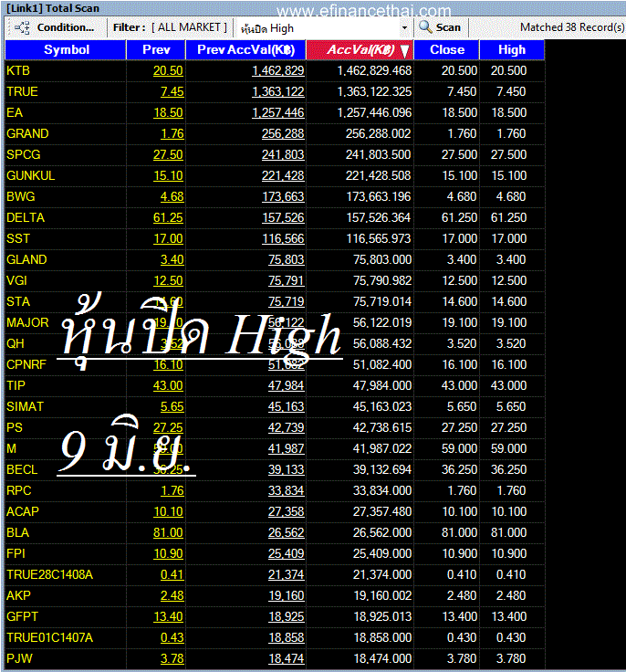Click FPI Prev value 10.90
This screenshot has width=626, height=672.
coord(168,553)
